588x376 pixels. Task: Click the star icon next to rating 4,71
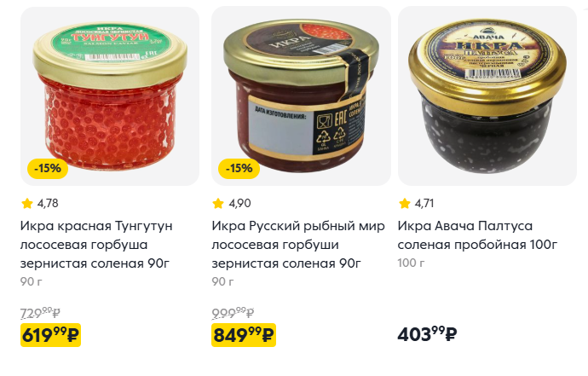pyautogui.click(x=404, y=204)
